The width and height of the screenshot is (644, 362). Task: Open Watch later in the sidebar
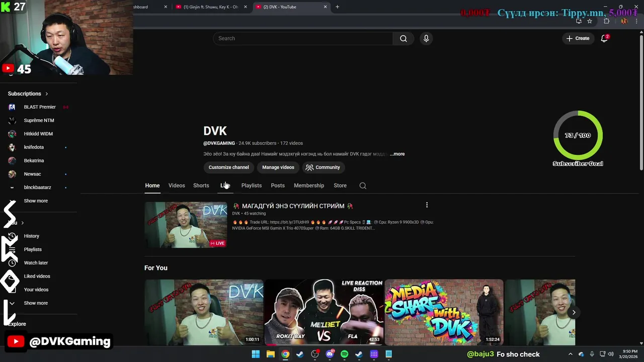point(36,263)
